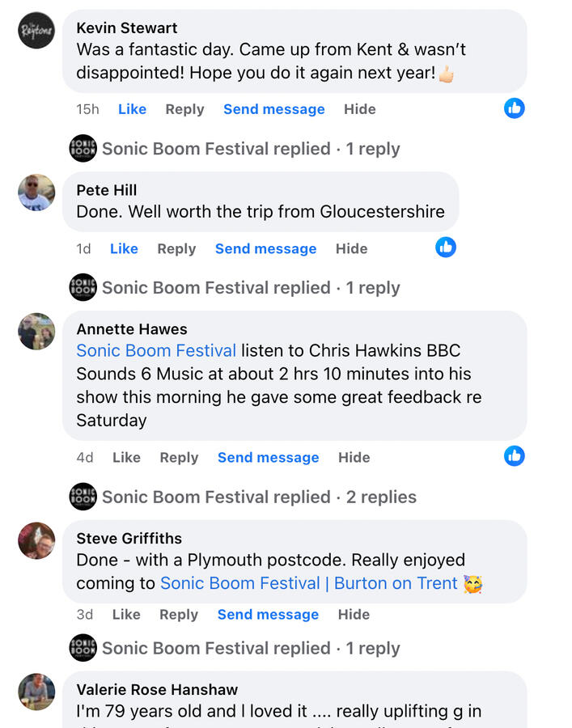Image resolution: width=572 pixels, height=728 pixels.
Task: Click the like reaction badge on Pete Hill's comment
Action: tap(446, 247)
